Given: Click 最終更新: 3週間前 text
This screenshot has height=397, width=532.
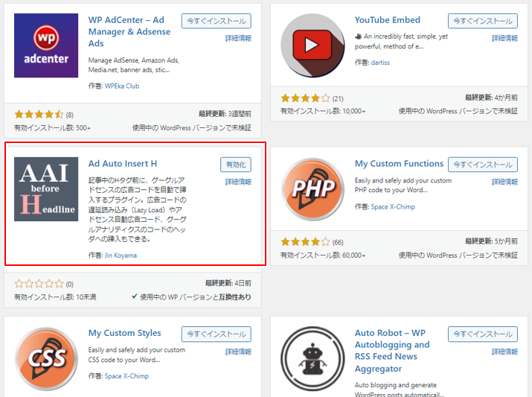Looking at the screenshot, I should click(225, 114).
